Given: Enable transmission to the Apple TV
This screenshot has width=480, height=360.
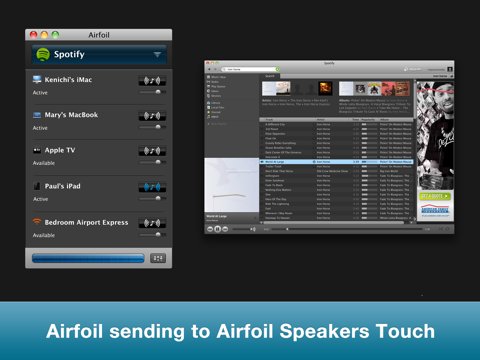Looking at the screenshot, I should click(152, 151).
